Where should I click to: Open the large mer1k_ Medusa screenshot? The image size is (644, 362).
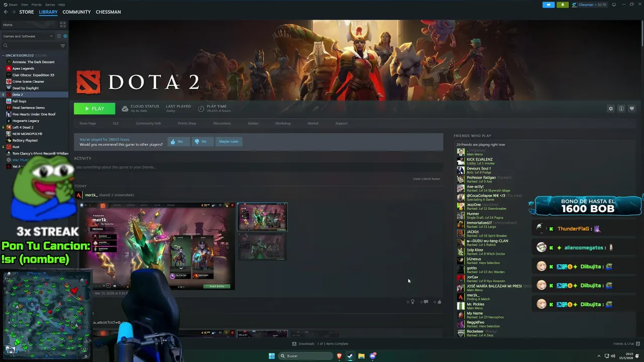(156, 246)
